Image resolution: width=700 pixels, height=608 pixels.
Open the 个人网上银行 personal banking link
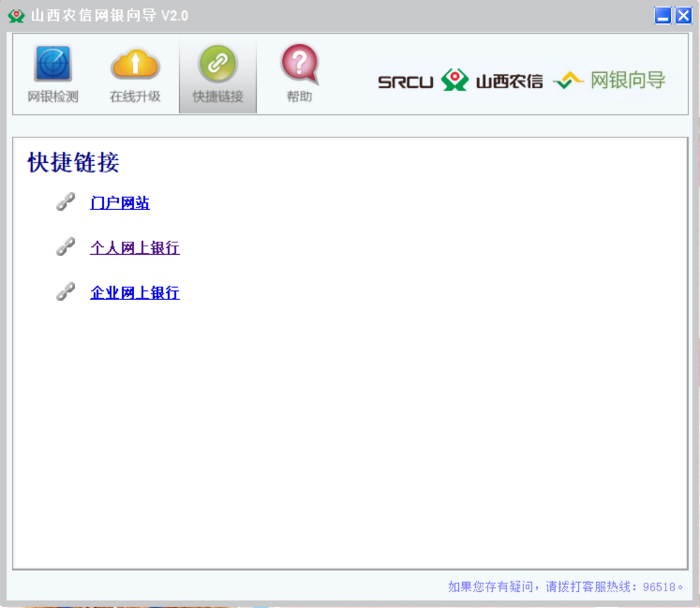pos(134,248)
